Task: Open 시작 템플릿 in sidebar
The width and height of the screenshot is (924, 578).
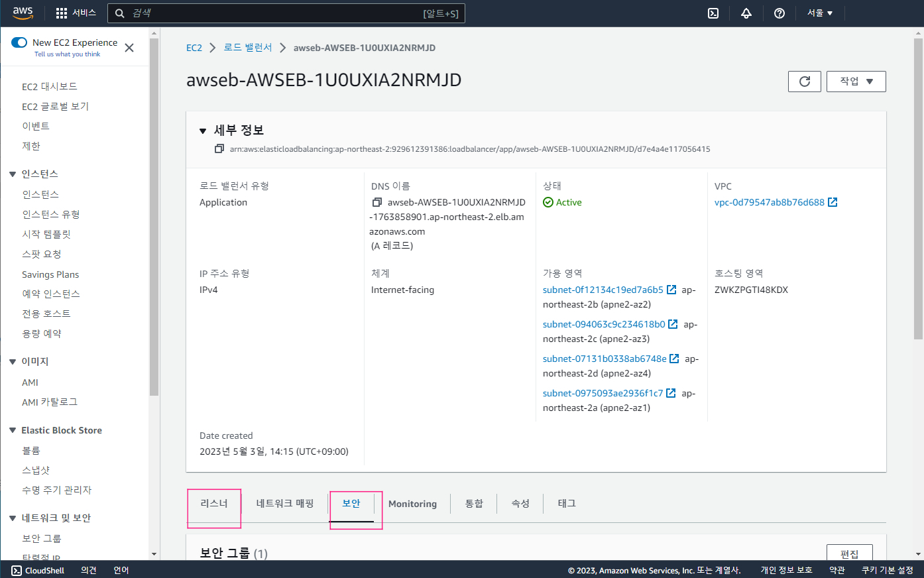Action: pyautogui.click(x=46, y=234)
